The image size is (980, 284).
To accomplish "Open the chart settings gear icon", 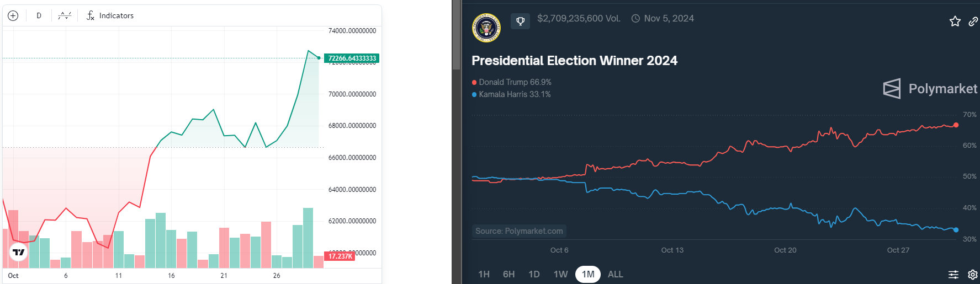I will [973, 274].
